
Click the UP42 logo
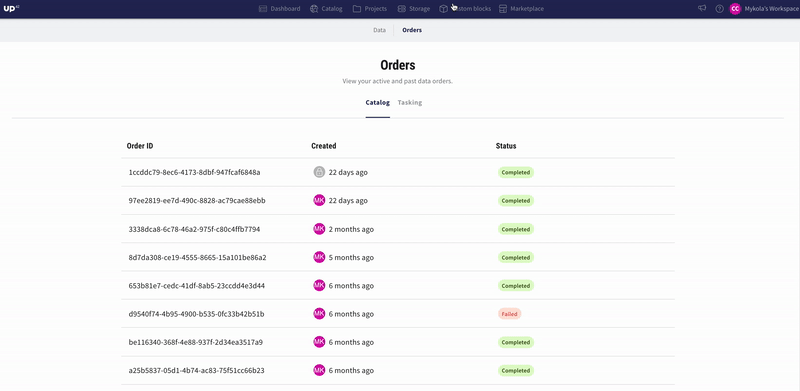pos(11,8)
